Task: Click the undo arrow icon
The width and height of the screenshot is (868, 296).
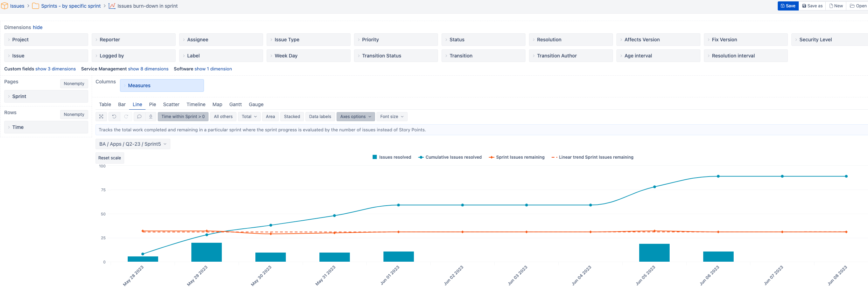Action: (x=114, y=117)
